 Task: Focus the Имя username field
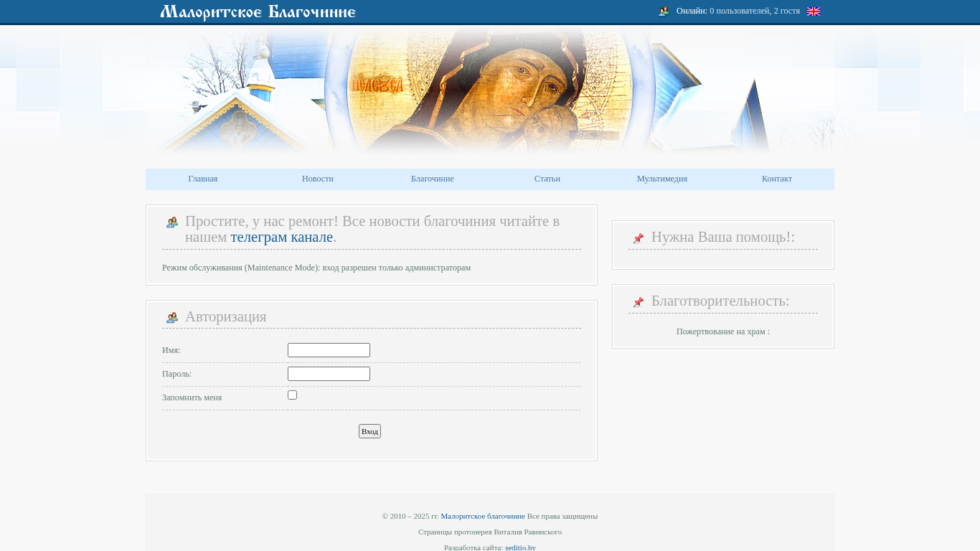[x=329, y=350]
